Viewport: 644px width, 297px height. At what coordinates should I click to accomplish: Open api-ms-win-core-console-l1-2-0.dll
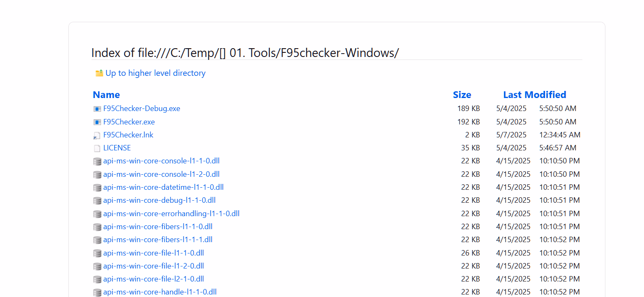point(162,174)
